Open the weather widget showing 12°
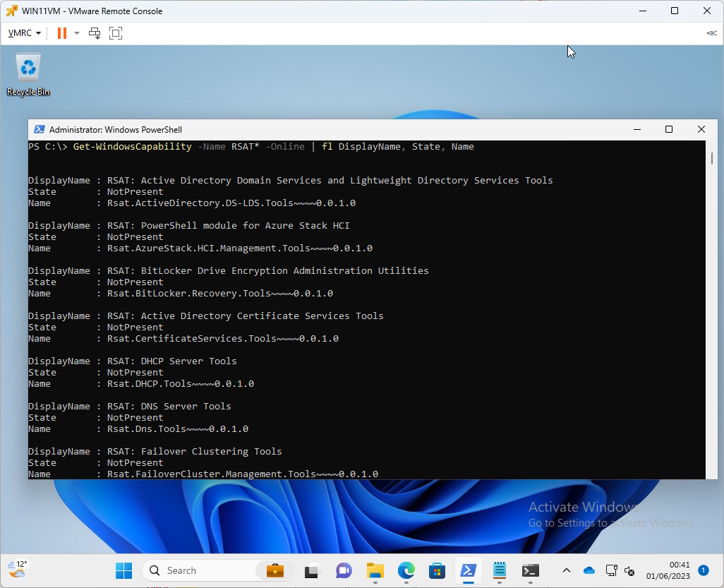The width and height of the screenshot is (724, 588). pos(18,570)
